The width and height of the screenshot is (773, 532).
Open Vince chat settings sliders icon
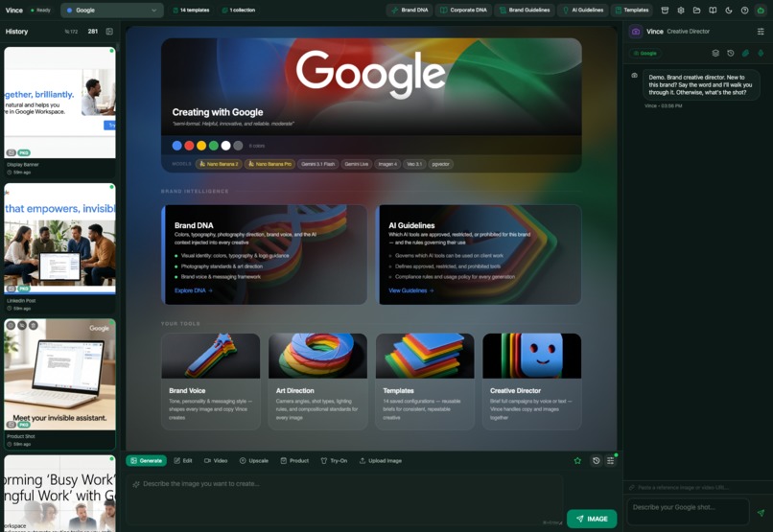tap(761, 32)
